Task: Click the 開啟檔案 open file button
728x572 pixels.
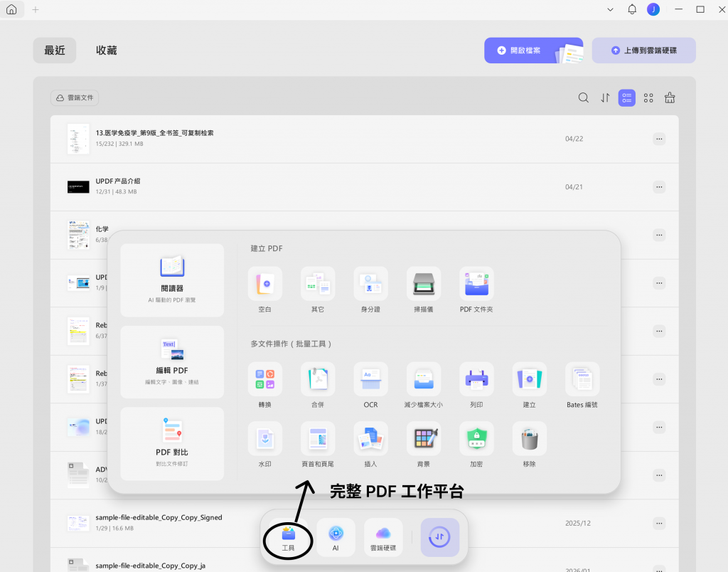Action: point(533,51)
